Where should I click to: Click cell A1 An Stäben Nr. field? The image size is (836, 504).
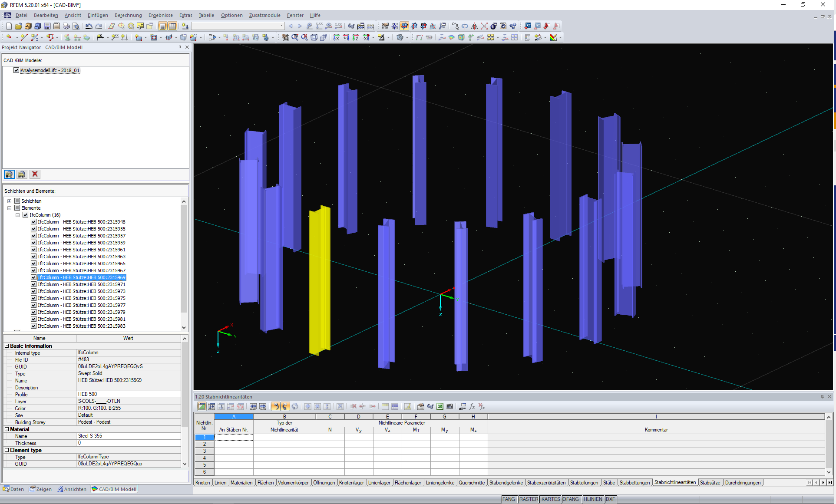[x=234, y=437]
